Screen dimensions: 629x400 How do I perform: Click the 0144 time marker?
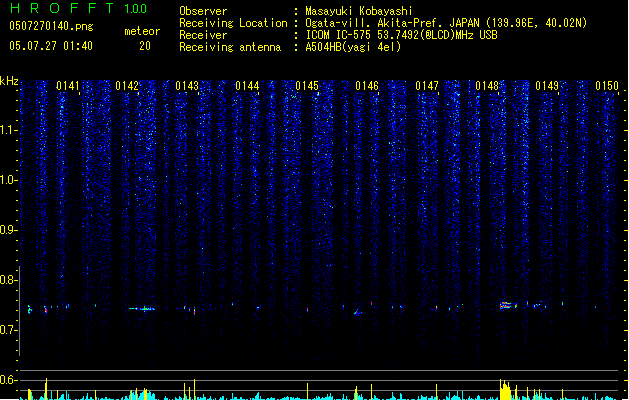247,86
